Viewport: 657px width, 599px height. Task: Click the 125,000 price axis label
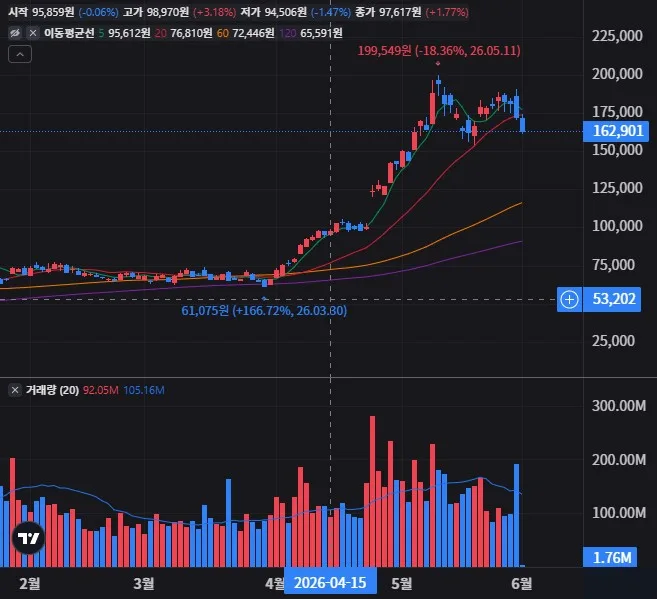617,188
